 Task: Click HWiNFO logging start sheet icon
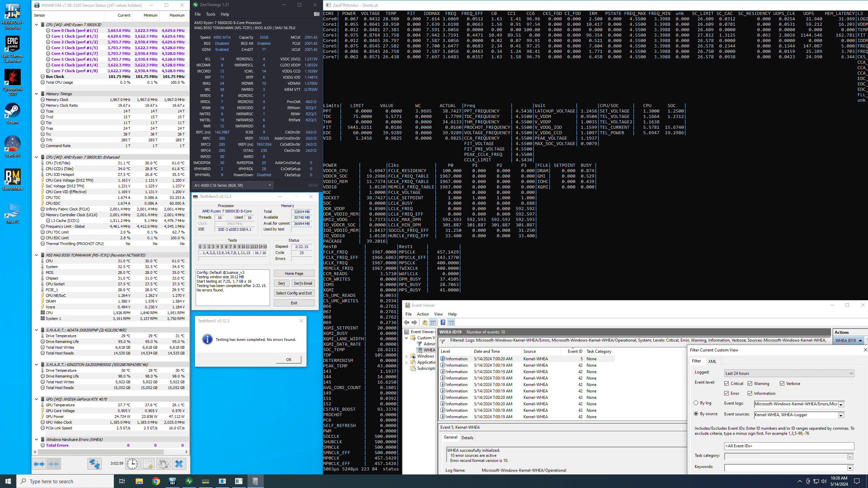coord(147,464)
